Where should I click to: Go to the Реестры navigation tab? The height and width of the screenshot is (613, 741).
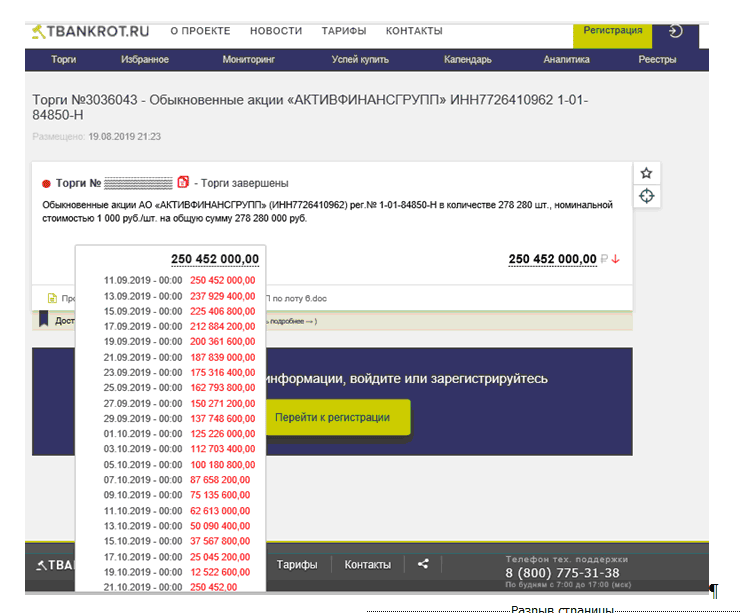click(657, 60)
